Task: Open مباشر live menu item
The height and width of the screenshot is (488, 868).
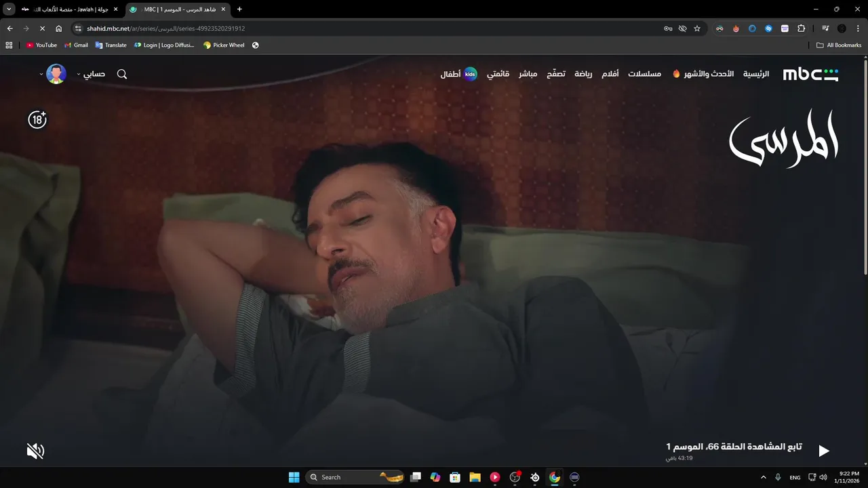Action: click(528, 74)
